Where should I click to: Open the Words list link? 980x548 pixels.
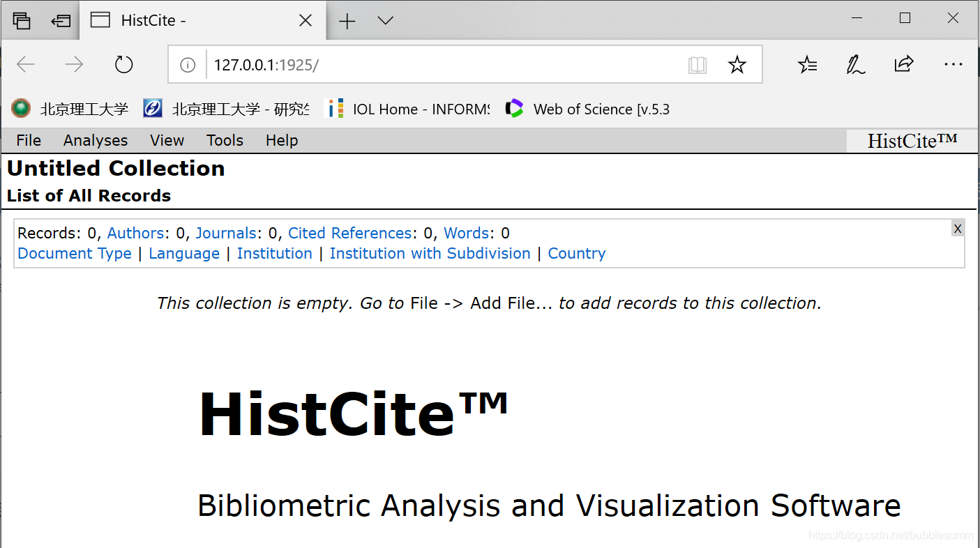(466, 233)
